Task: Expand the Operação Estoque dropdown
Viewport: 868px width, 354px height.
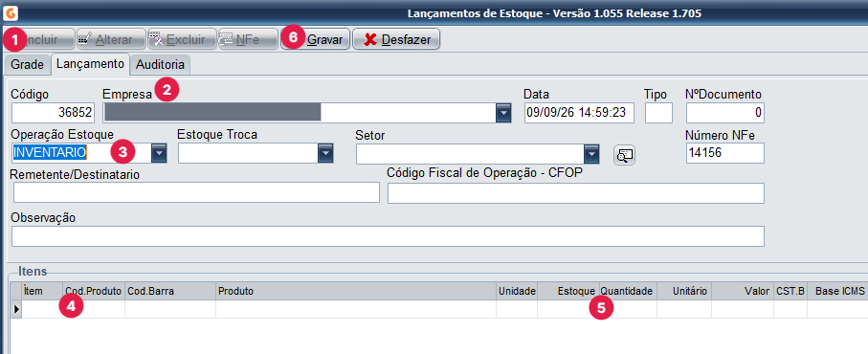Action: (x=159, y=153)
